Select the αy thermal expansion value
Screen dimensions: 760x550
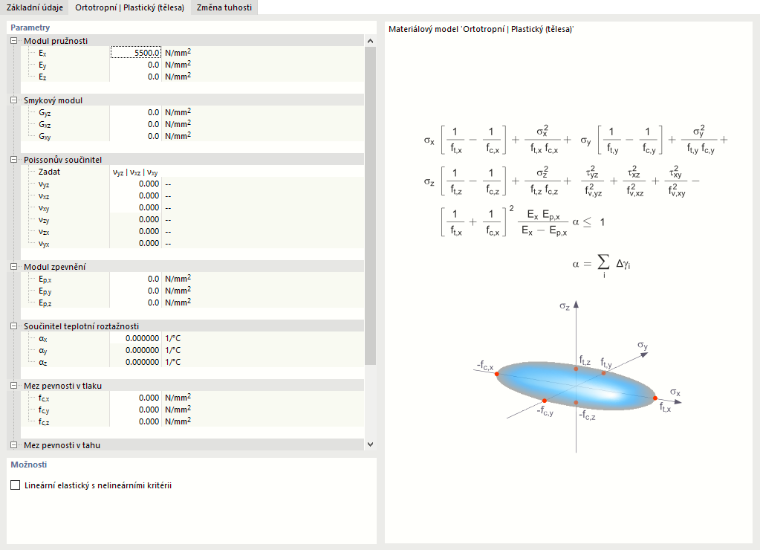(x=136, y=350)
